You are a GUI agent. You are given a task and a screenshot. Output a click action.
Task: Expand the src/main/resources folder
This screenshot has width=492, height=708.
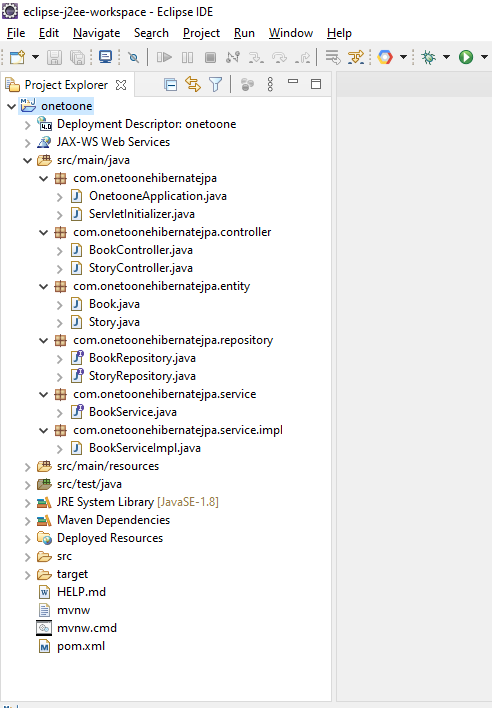tap(28, 466)
